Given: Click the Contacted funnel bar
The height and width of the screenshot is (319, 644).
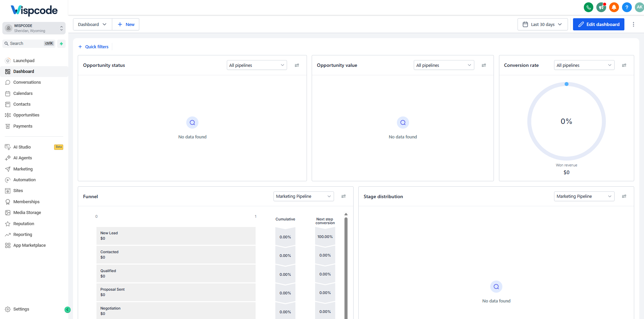Looking at the screenshot, I should click(x=176, y=255).
